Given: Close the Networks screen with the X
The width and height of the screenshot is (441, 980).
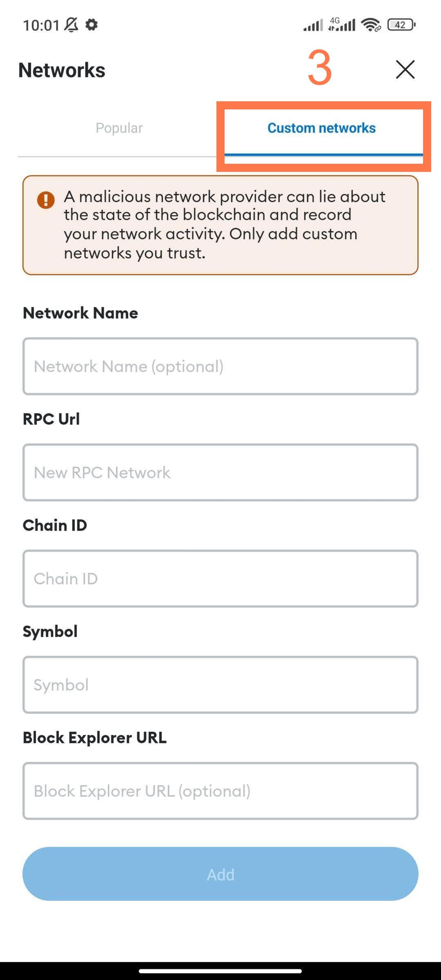Looking at the screenshot, I should click(x=405, y=69).
